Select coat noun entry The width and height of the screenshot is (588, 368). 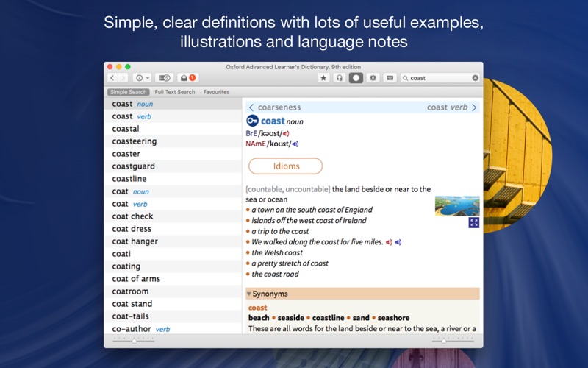(x=173, y=191)
